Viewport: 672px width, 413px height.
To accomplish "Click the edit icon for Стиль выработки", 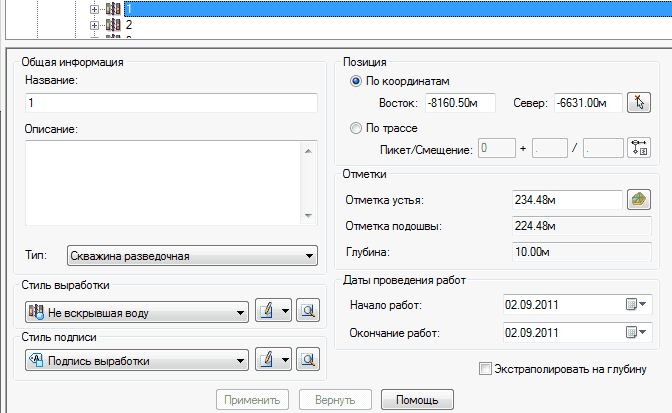I will (x=266, y=313).
